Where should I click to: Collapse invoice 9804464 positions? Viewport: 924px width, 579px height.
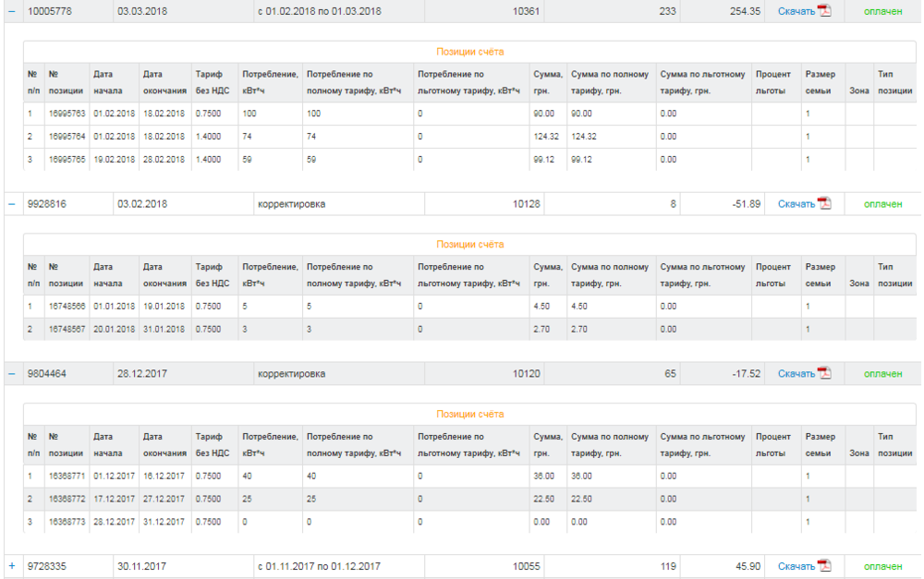pyautogui.click(x=12, y=374)
